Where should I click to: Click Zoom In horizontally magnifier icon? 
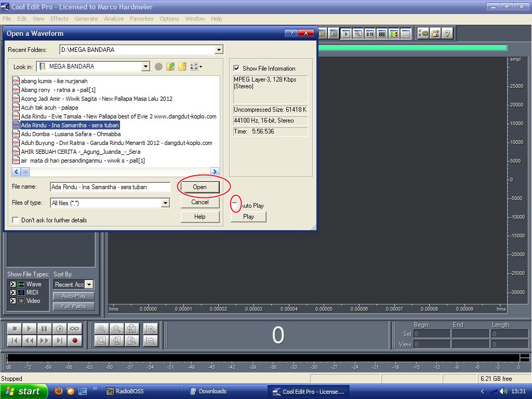(101, 328)
